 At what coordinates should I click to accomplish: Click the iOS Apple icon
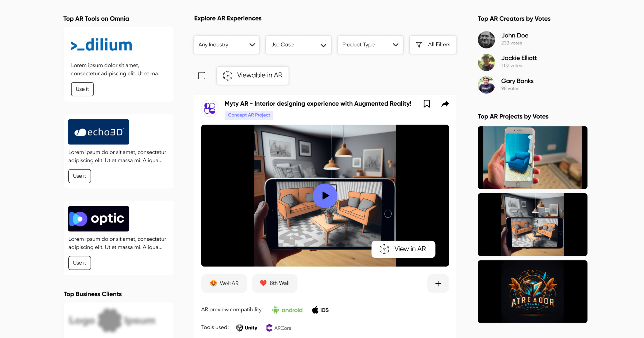click(x=315, y=310)
